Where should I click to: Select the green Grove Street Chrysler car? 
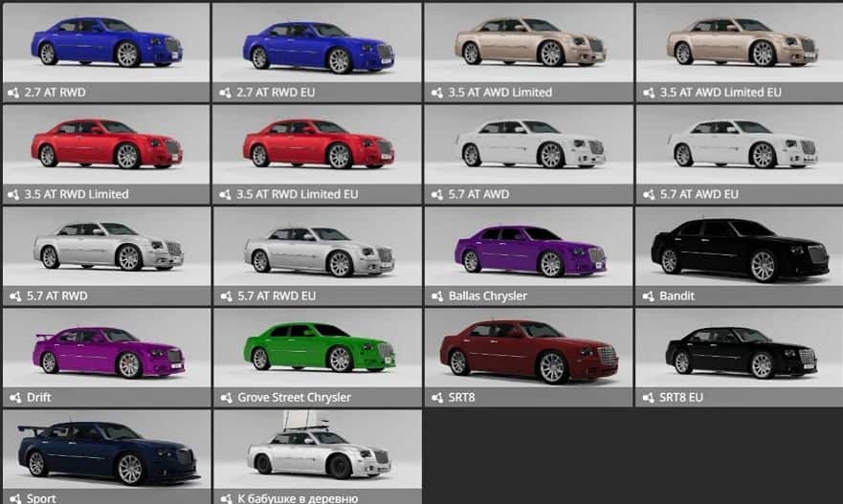[317, 348]
